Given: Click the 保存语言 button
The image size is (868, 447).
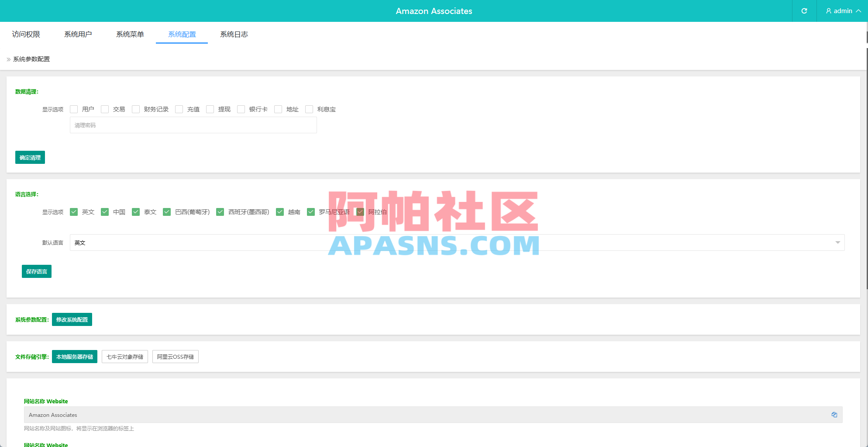Looking at the screenshot, I should coord(37,271).
